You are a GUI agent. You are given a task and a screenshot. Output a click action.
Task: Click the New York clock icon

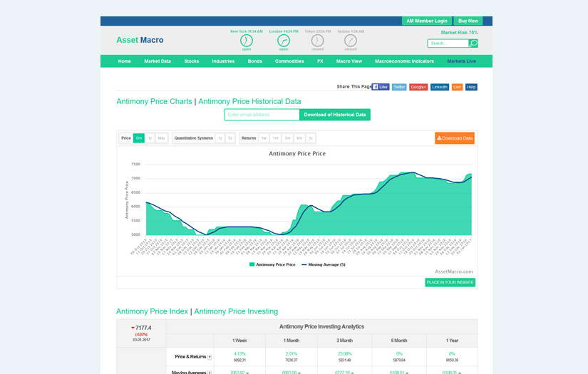point(247,41)
